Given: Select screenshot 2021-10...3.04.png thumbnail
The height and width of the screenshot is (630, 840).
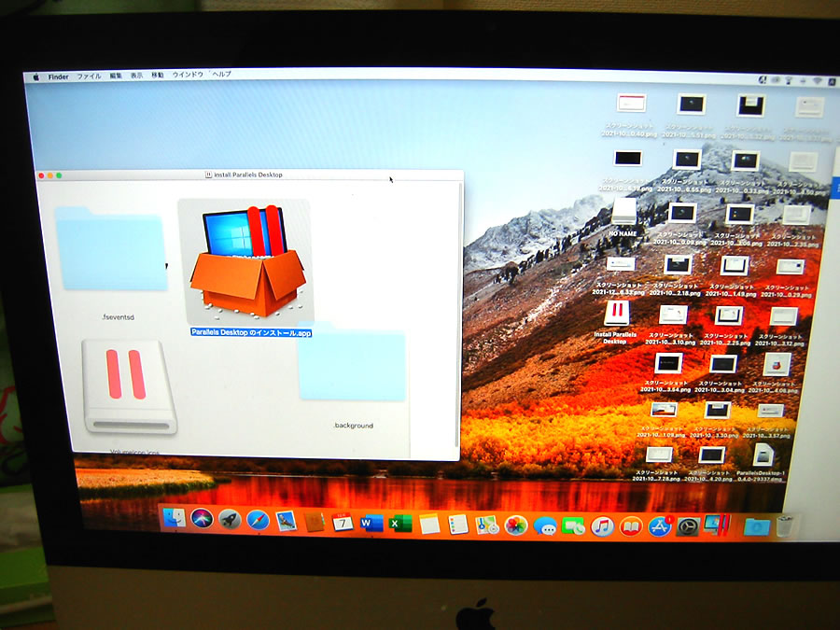Looking at the screenshot, I should pyautogui.click(x=722, y=364).
